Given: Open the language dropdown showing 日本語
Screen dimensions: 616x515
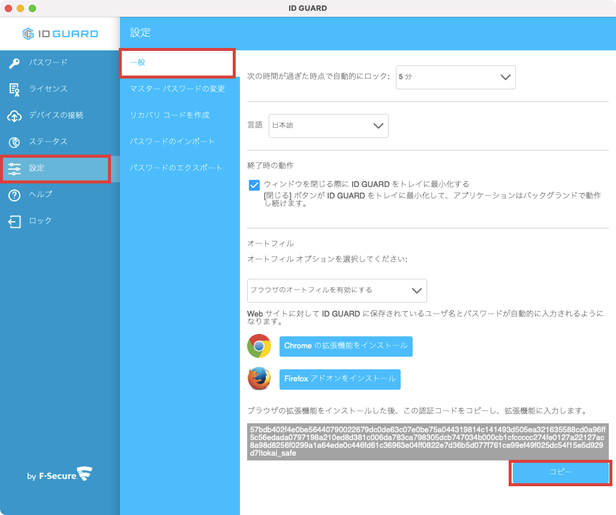Looking at the screenshot, I should pos(328,126).
